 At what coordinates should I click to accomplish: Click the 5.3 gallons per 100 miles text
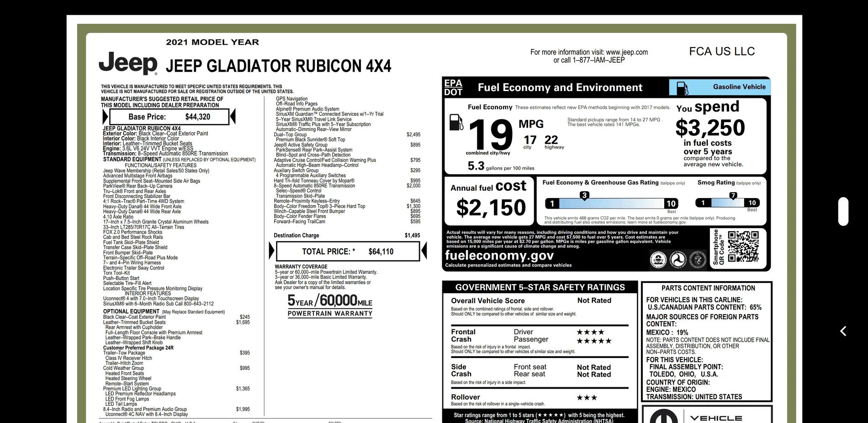[x=501, y=166]
